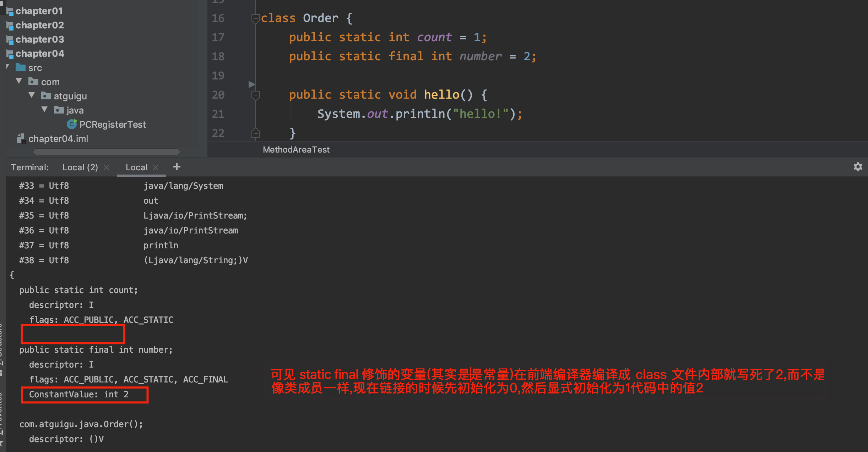Screen dimensions: 868x452
Task: Click the src folder icon
Action: point(21,67)
